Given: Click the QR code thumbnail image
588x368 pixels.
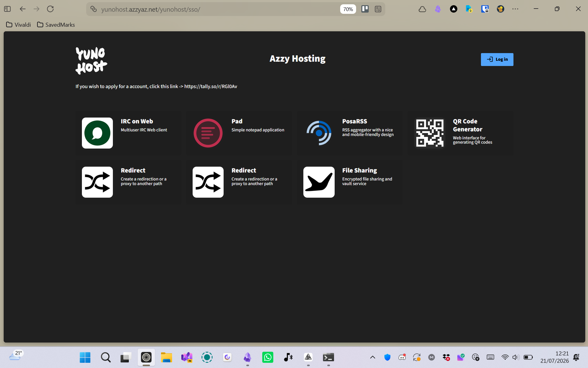Looking at the screenshot, I should point(430,133).
